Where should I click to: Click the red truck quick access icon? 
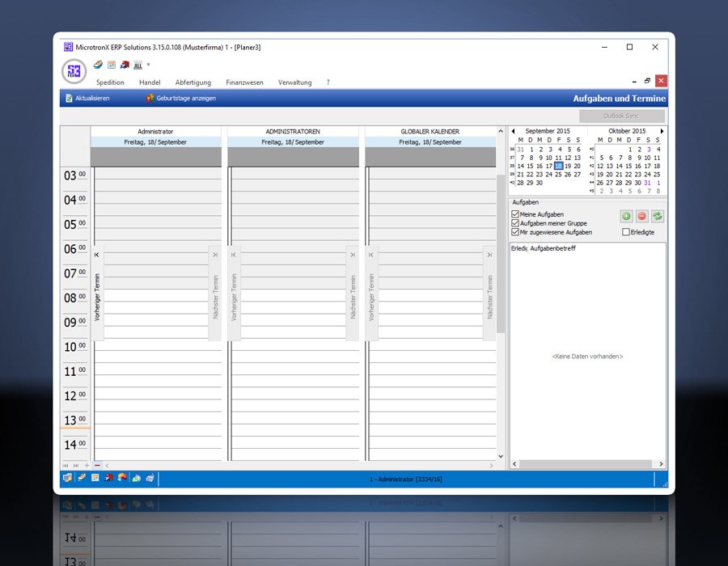pos(125,65)
